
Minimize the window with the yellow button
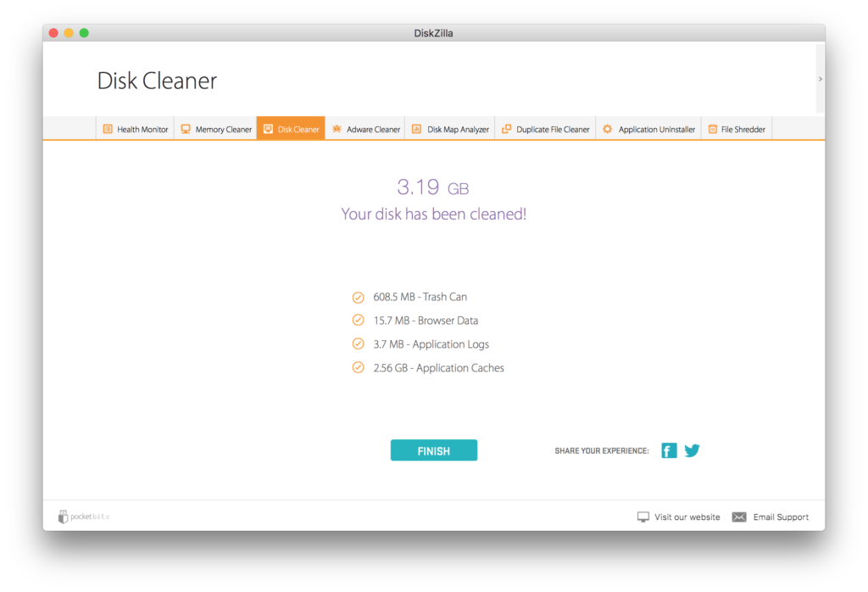pos(69,33)
